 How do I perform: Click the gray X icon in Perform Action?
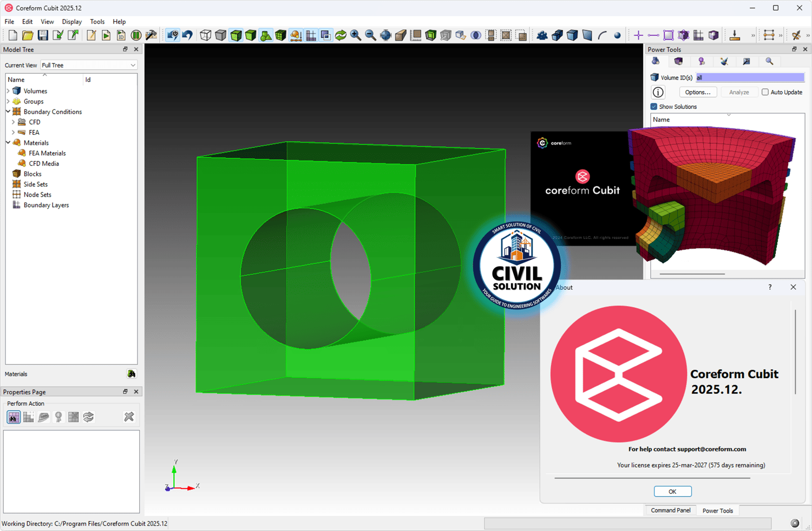click(x=129, y=417)
